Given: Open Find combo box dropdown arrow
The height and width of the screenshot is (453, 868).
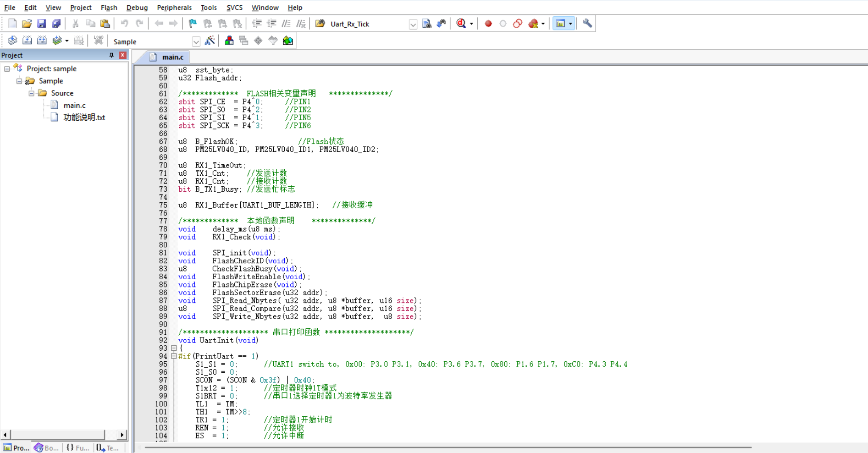Looking at the screenshot, I should (x=413, y=24).
